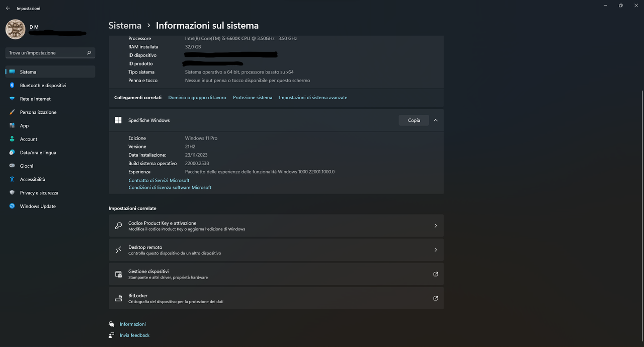Click the chevron on Desktop remoto row
The height and width of the screenshot is (347, 644).
click(436, 250)
